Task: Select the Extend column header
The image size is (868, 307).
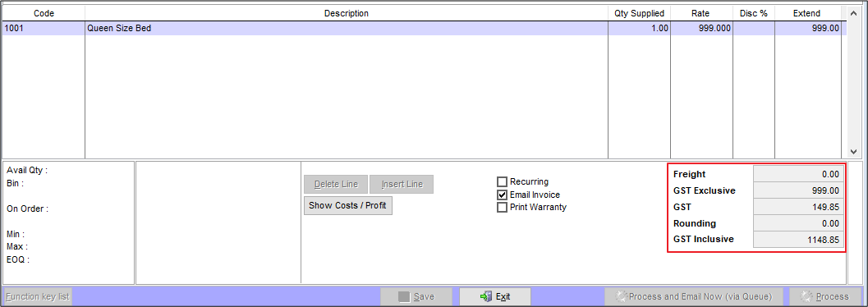Action: [x=807, y=13]
